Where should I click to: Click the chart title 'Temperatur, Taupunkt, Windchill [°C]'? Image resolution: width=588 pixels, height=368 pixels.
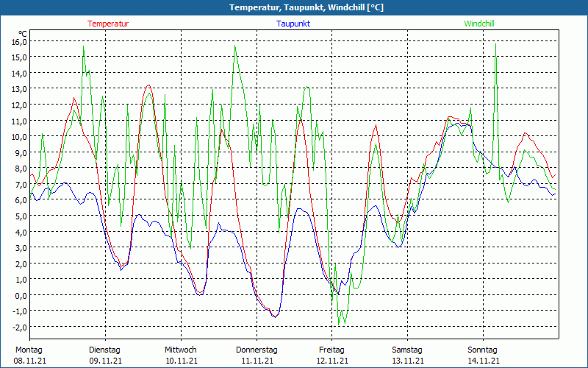pos(306,7)
